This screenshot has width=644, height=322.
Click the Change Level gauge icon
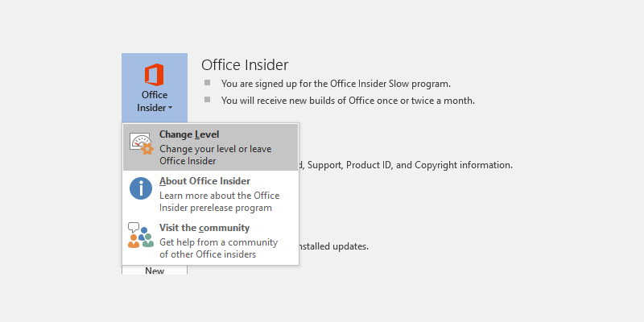coord(141,144)
